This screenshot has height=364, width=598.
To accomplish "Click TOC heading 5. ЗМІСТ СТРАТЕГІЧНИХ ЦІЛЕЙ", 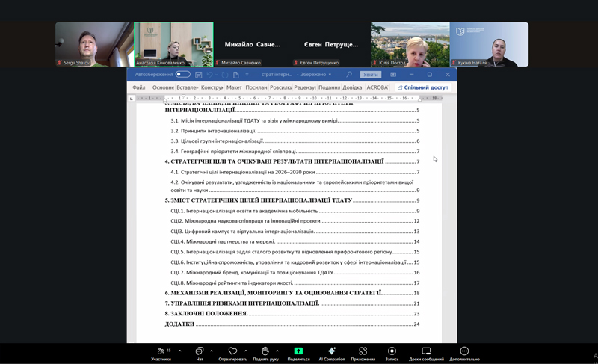I will pyautogui.click(x=292, y=200).
